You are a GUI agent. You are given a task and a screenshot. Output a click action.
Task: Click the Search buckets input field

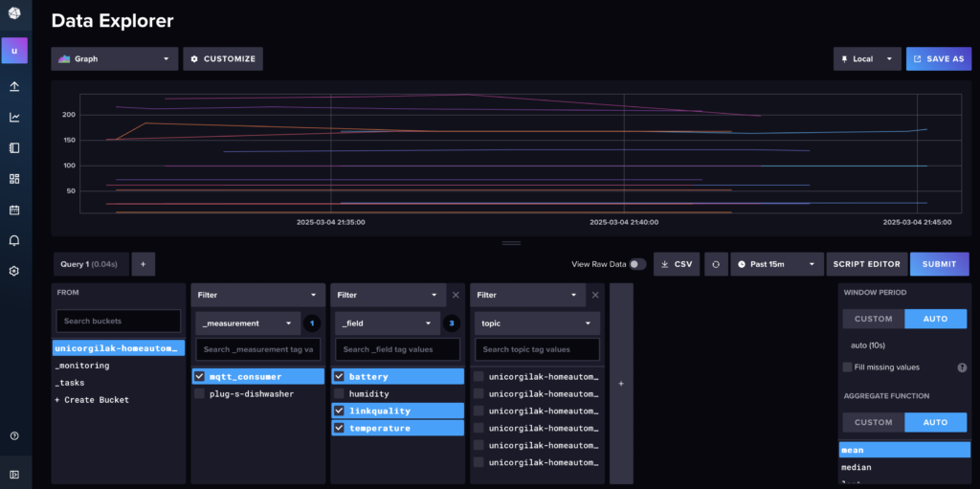coord(118,321)
